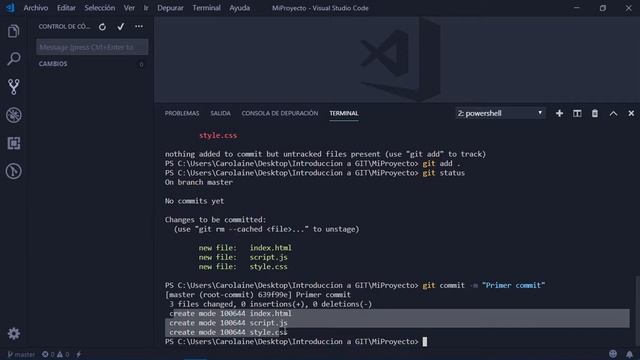Open source control more actions menu
The image size is (640, 360).
139,27
